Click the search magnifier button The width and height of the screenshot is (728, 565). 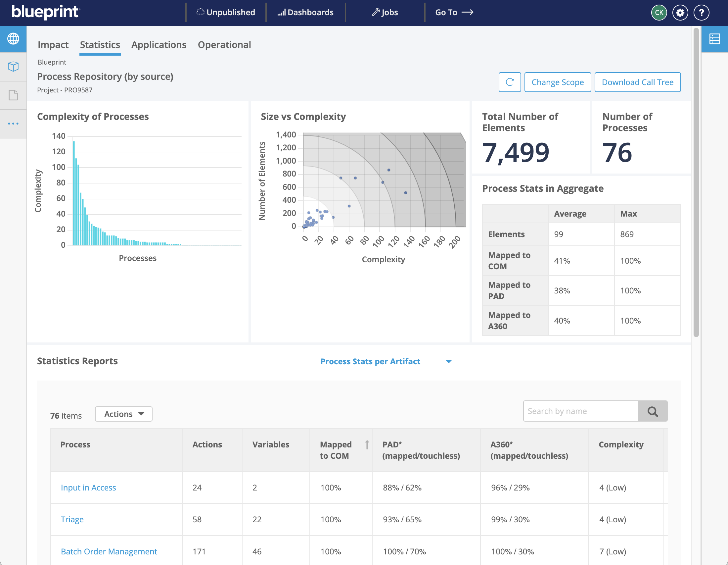pyautogui.click(x=652, y=411)
